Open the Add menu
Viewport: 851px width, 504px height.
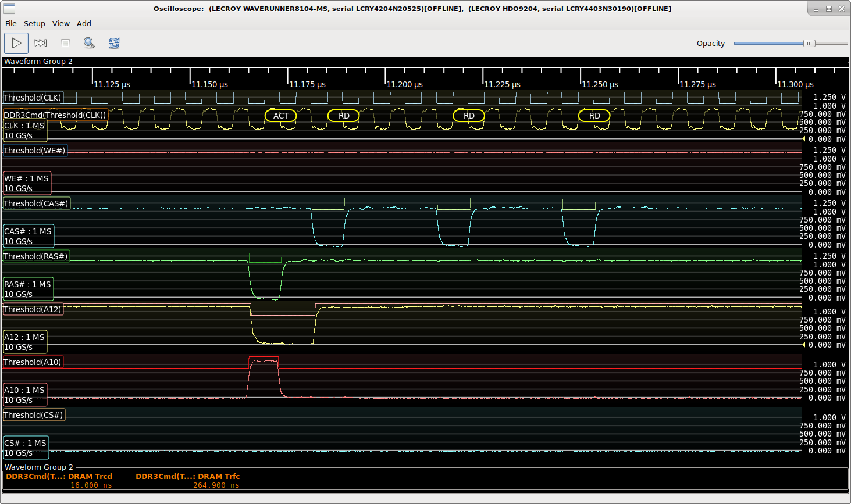[84, 24]
